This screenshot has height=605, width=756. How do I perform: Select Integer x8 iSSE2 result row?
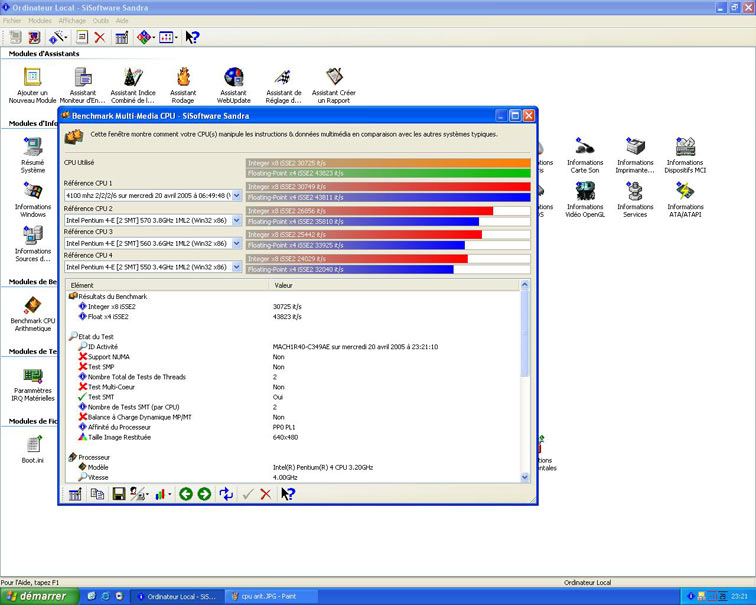(x=293, y=307)
